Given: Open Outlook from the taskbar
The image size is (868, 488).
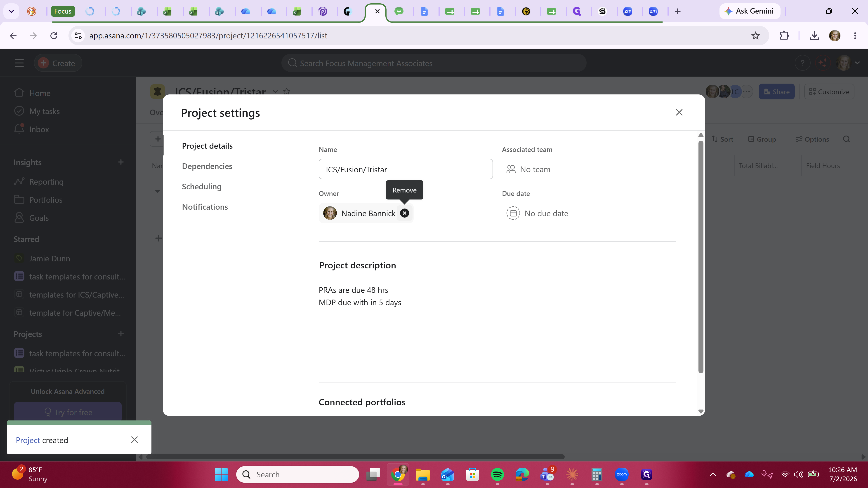Looking at the screenshot, I should 448,474.
